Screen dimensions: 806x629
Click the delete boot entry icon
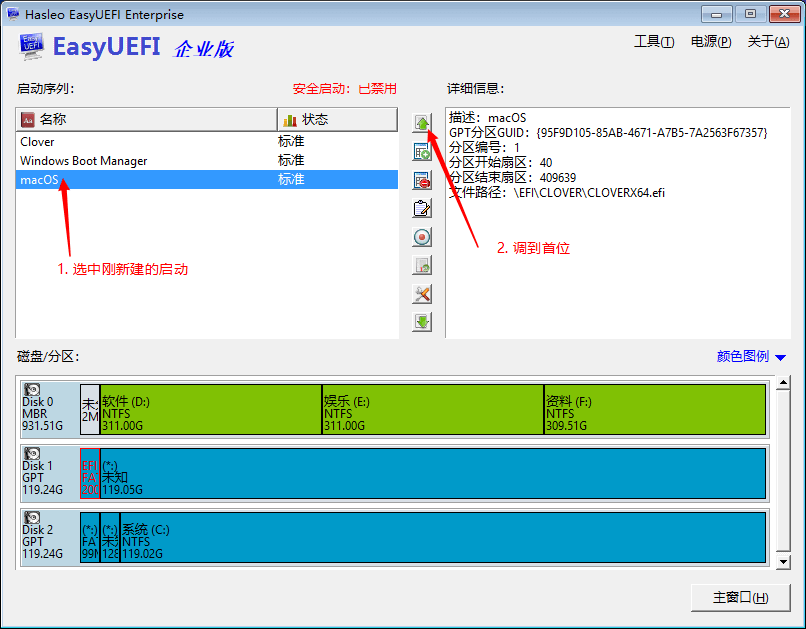click(422, 180)
